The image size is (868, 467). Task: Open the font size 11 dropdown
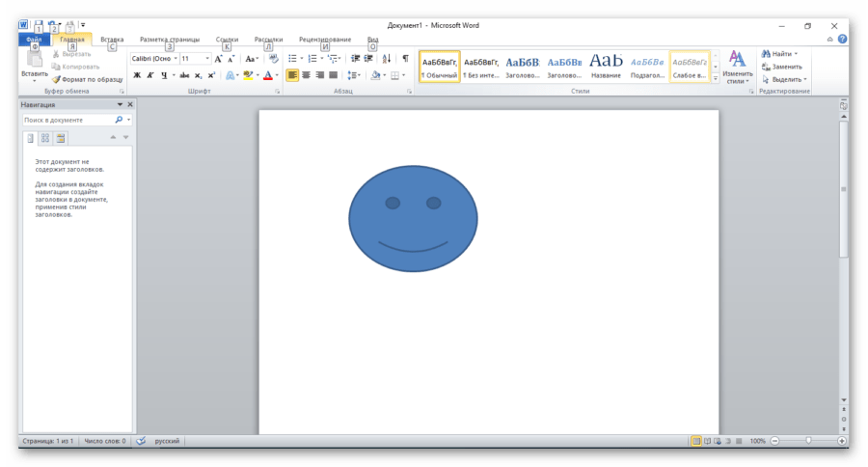(x=196, y=59)
